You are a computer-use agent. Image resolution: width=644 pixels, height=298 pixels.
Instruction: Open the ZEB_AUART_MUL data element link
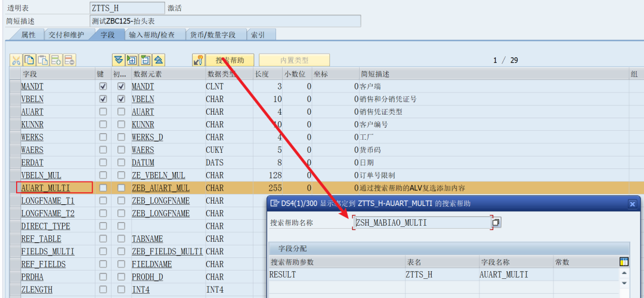pyautogui.click(x=160, y=189)
